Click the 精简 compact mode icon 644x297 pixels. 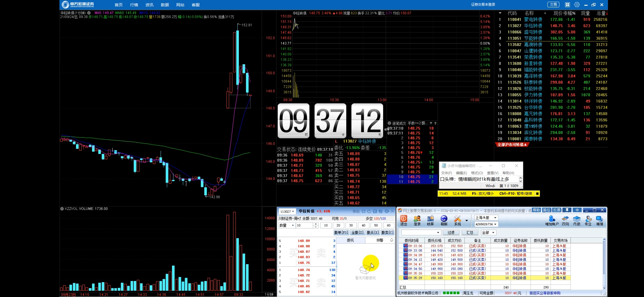(599, 220)
